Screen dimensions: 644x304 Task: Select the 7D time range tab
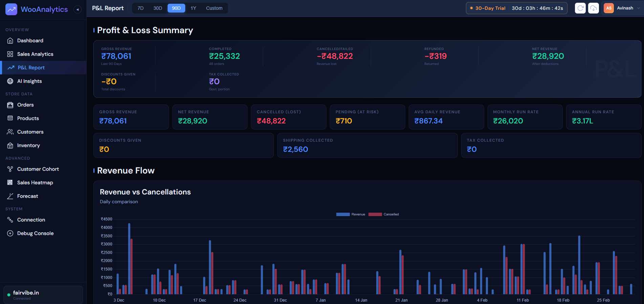pyautogui.click(x=141, y=8)
